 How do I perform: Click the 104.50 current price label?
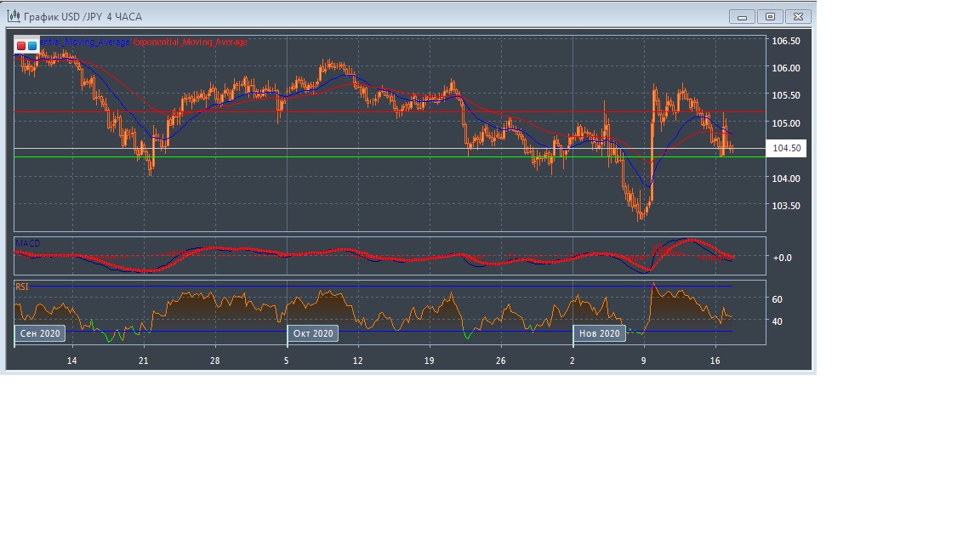click(x=785, y=149)
